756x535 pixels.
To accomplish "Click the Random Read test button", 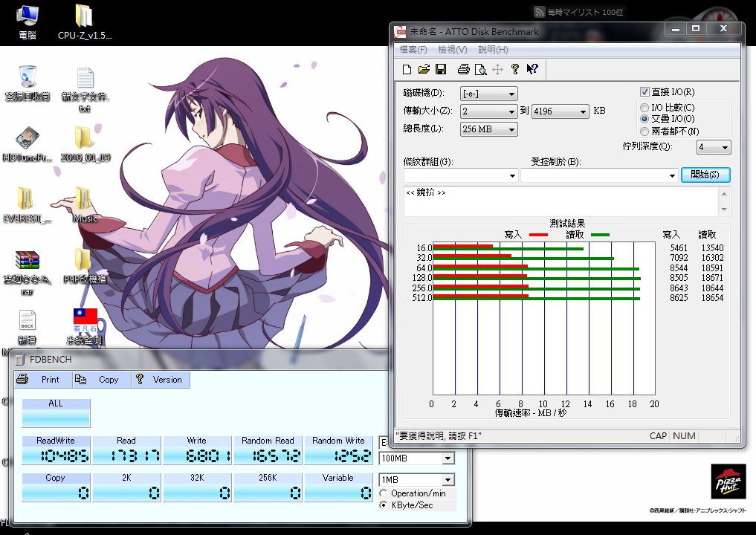I will tap(268, 450).
